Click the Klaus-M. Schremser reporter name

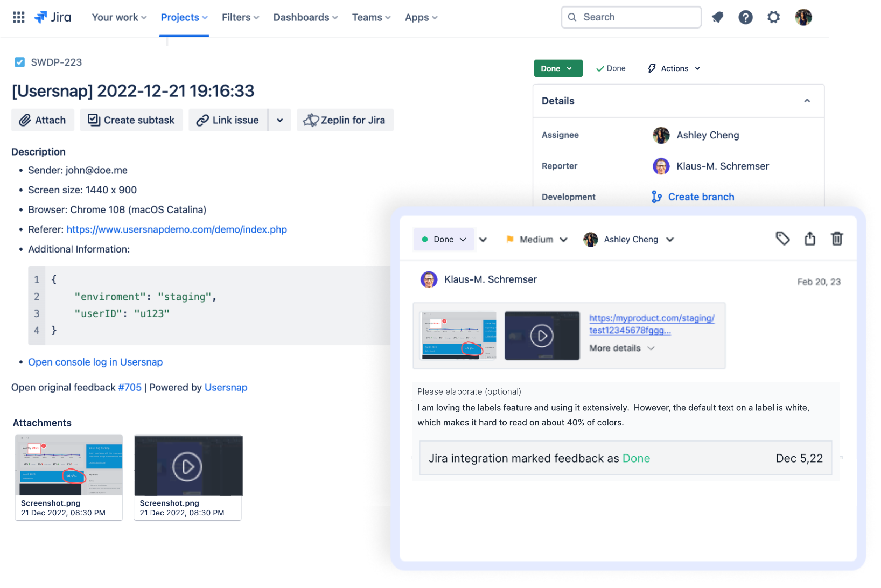coord(723,166)
